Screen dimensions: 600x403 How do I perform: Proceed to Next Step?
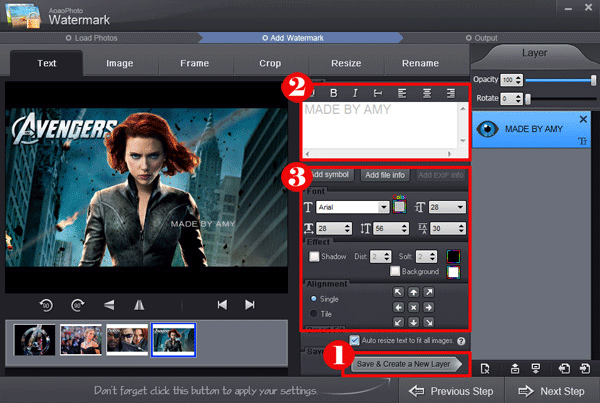(x=551, y=391)
